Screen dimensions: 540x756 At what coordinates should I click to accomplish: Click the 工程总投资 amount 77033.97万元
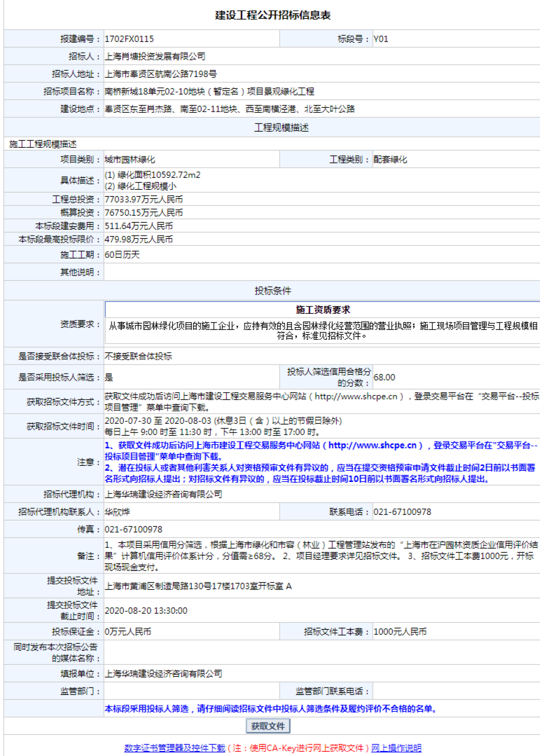pyautogui.click(x=144, y=200)
